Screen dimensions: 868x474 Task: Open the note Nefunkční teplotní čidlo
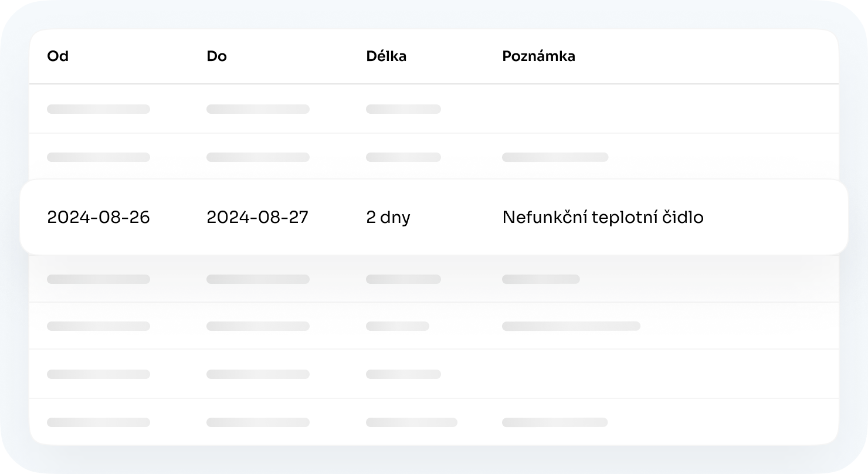(x=604, y=217)
